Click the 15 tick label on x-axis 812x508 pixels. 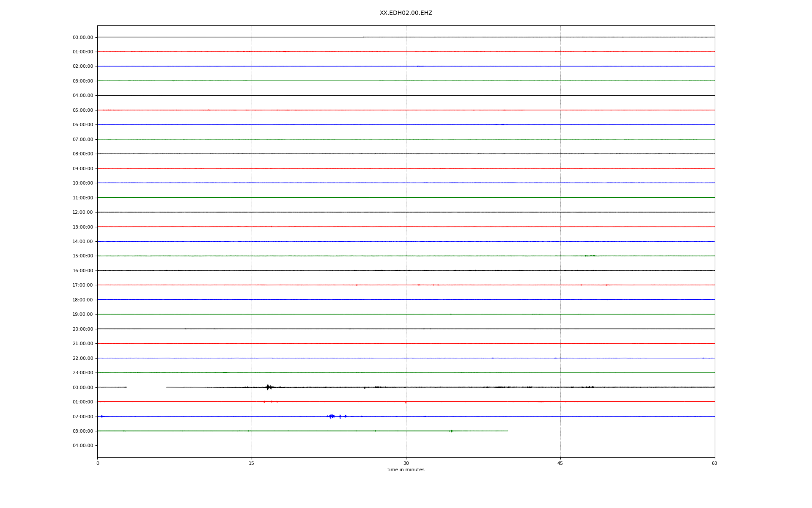252,463
